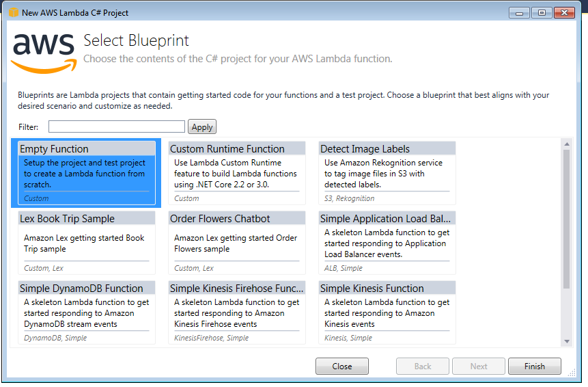Click the package icon in the title bar
This screenshot has width=588, height=387.
tap(14, 12)
